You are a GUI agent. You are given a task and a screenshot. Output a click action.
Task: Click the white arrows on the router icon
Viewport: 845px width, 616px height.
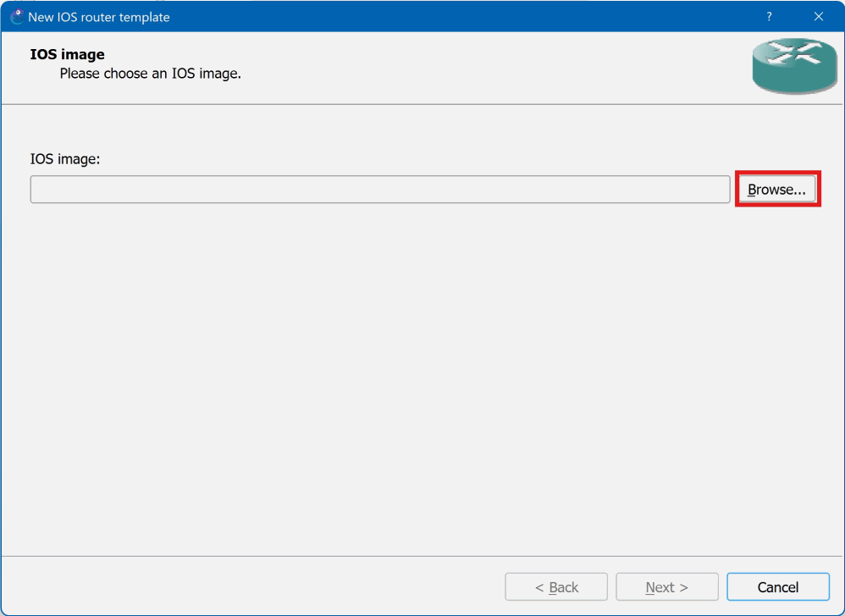[795, 53]
